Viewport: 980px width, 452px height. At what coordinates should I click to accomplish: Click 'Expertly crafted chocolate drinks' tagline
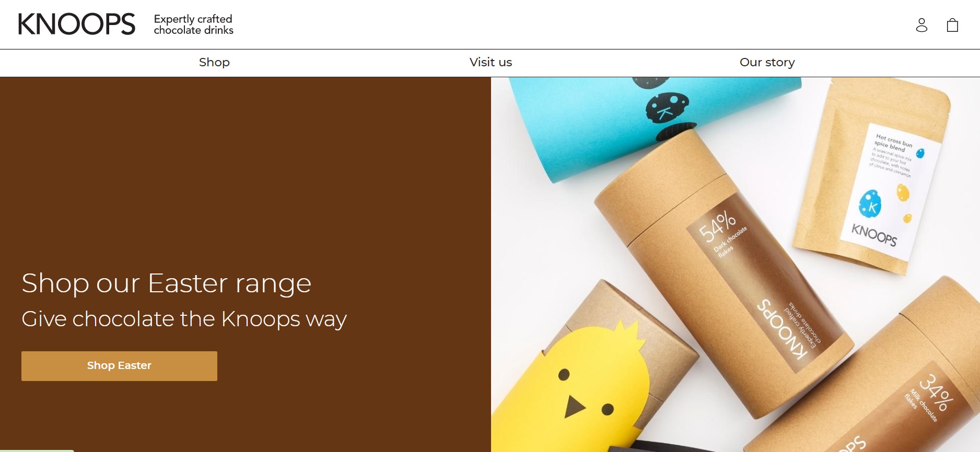193,25
